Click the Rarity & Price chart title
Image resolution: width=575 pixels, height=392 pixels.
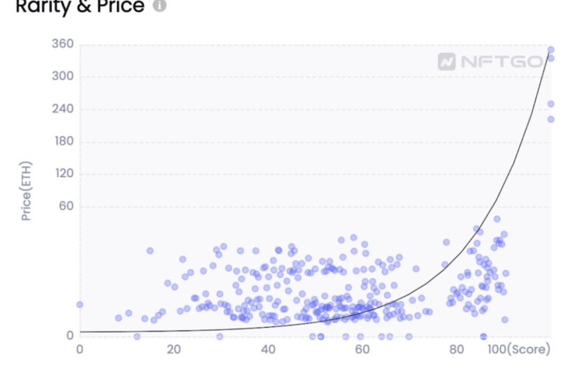coord(80,6)
